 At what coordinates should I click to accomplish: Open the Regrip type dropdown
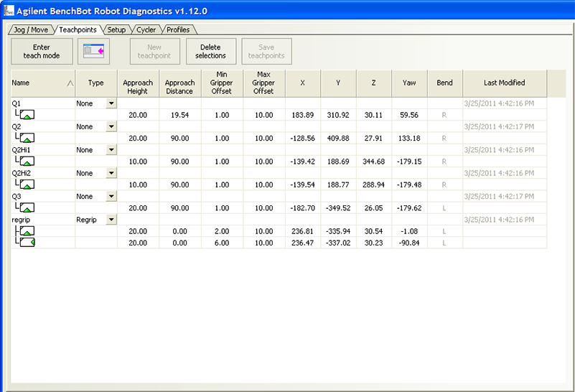[x=111, y=220]
